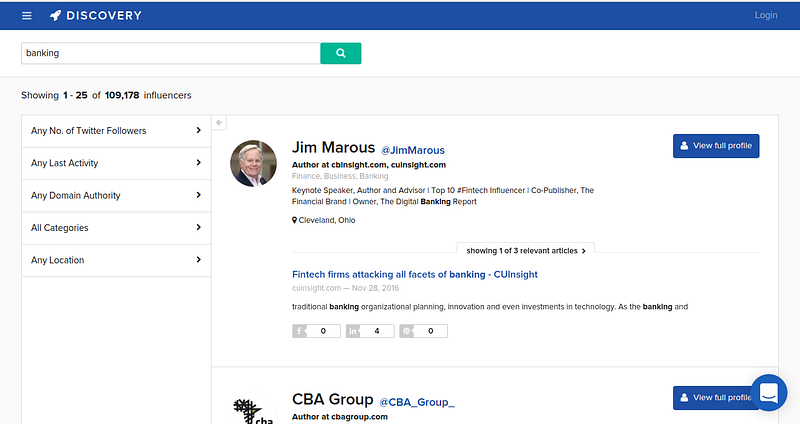
Task: Click the search field containing banking
Action: (171, 53)
